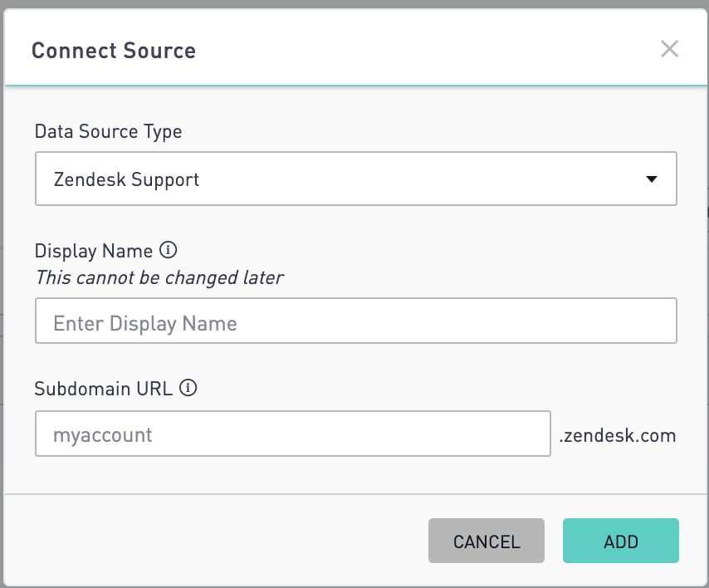Add the new data source
The height and width of the screenshot is (588, 709).
click(x=621, y=541)
